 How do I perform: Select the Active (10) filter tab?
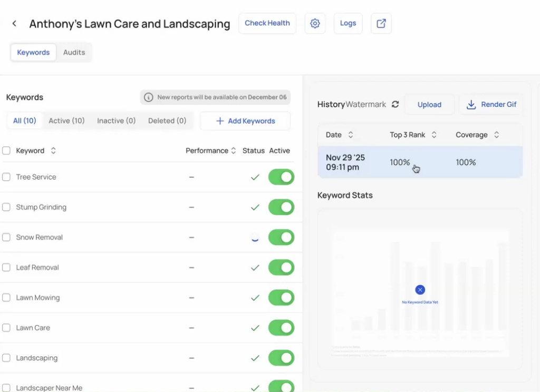pos(66,121)
